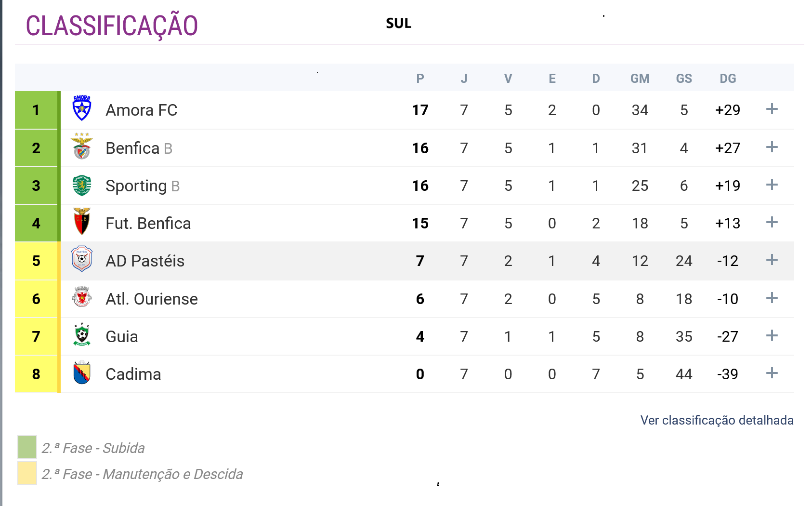Open Ver classificação detalhada link
Image resolution: width=812 pixels, height=506 pixels.
[717, 420]
